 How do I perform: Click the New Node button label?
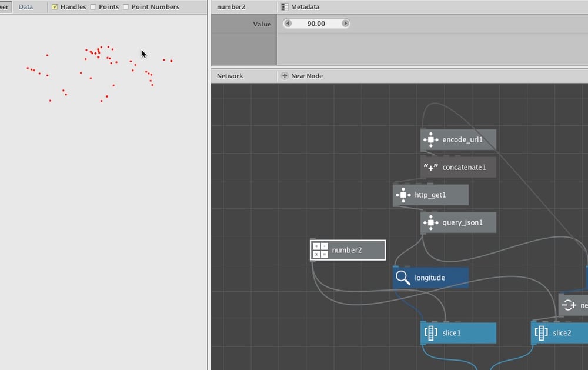[307, 76]
